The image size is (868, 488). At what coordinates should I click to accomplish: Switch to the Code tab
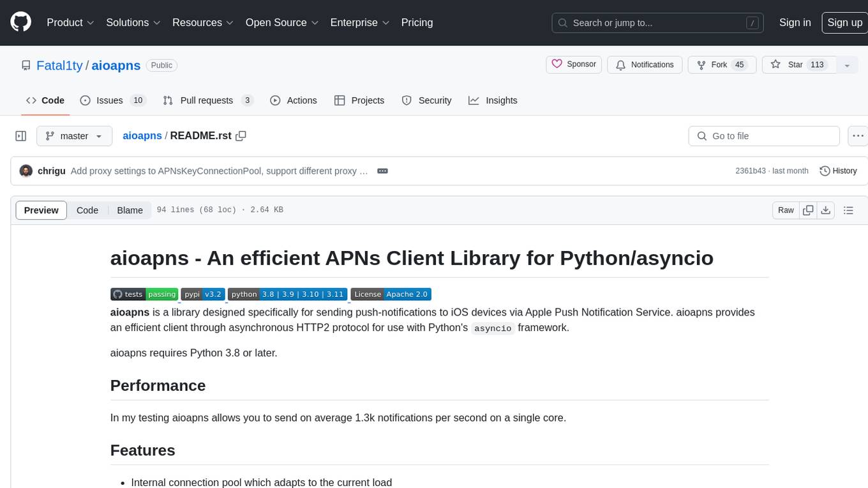coord(45,100)
